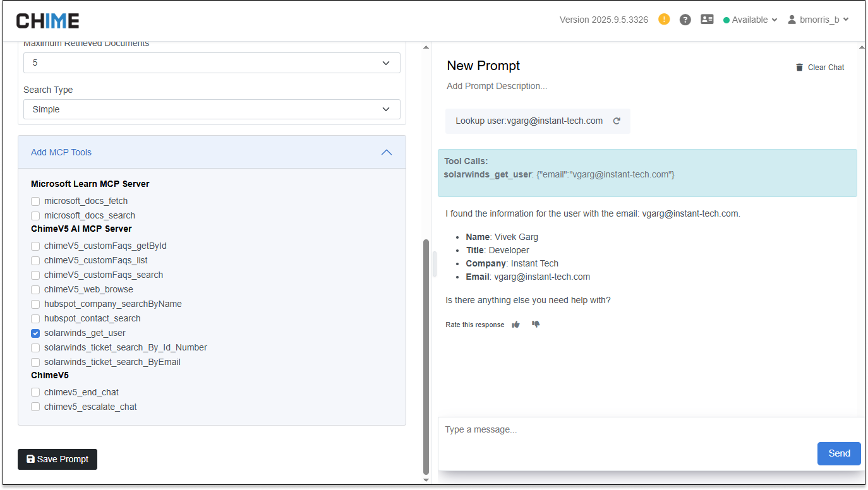Image resolution: width=868 pixels, height=490 pixels.
Task: Open the Search Type dropdown
Action: pyautogui.click(x=212, y=109)
